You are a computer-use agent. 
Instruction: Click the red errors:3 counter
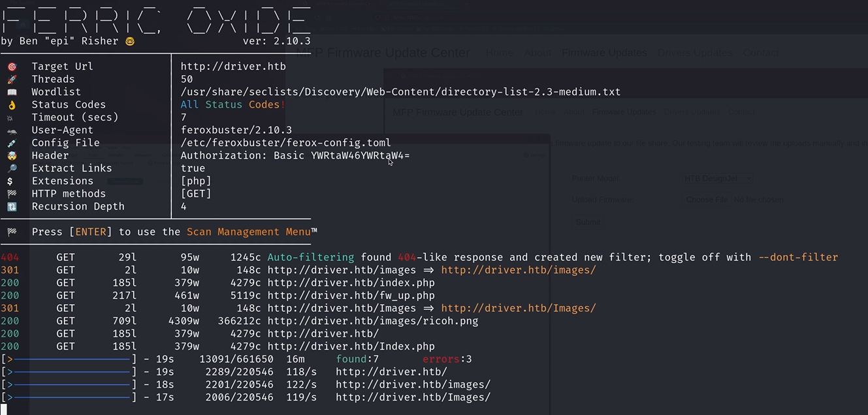pos(447,359)
